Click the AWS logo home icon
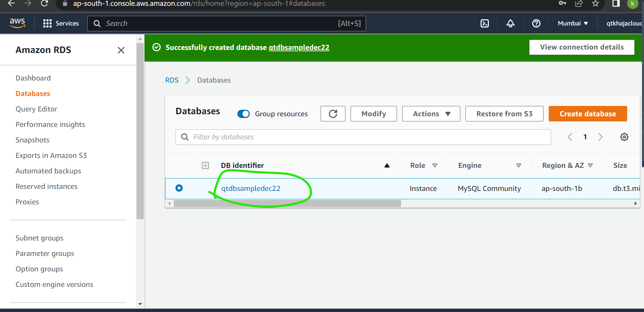The image size is (644, 312). pyautogui.click(x=17, y=23)
